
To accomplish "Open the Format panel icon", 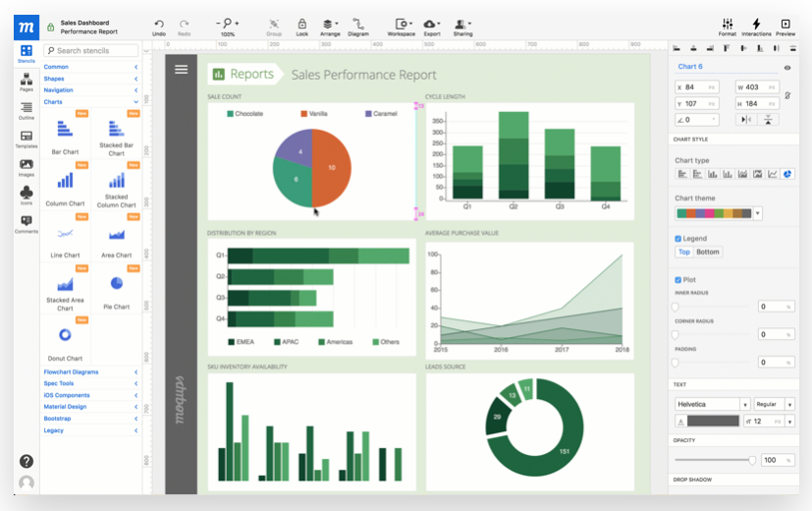I will [728, 27].
